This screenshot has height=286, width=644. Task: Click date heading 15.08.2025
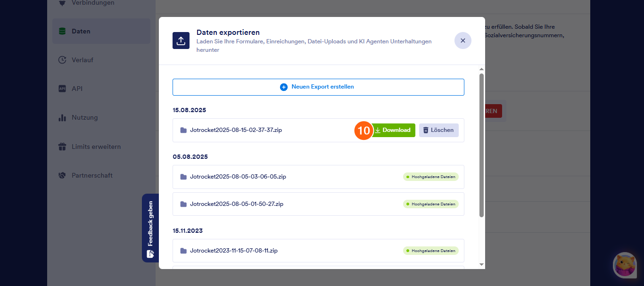190,110
